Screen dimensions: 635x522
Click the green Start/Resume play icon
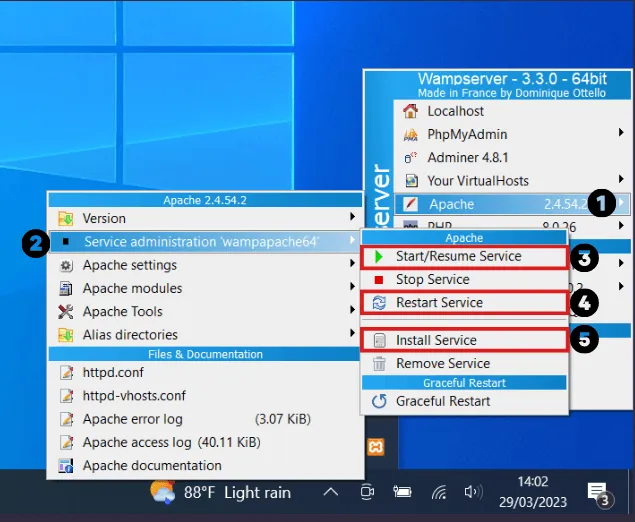[379, 257]
